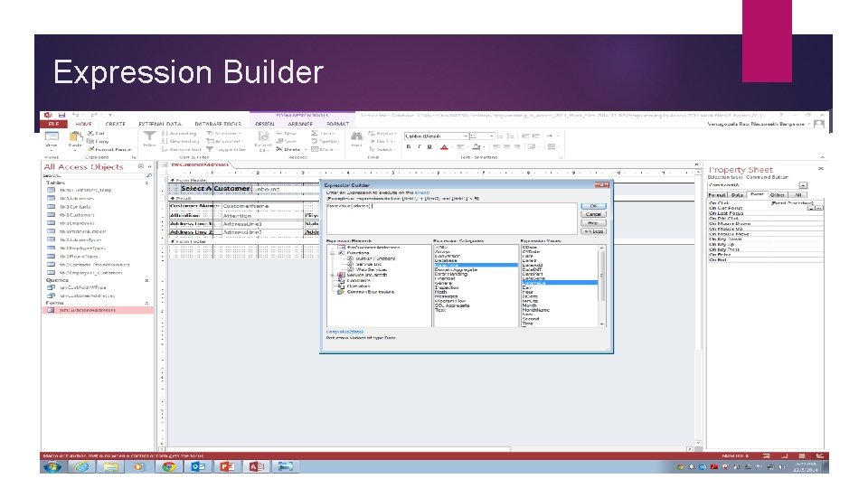Click the search magnifier in navigation pane
The image size is (868, 488).
[148, 175]
